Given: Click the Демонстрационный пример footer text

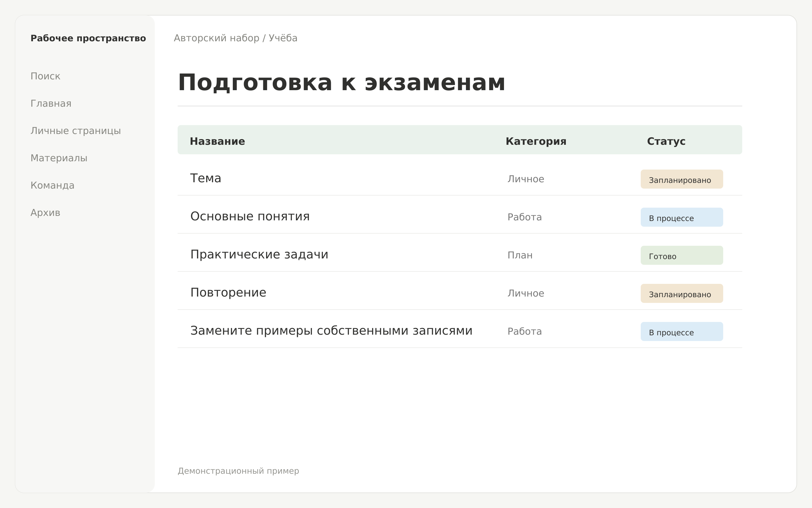Looking at the screenshot, I should click(x=238, y=471).
